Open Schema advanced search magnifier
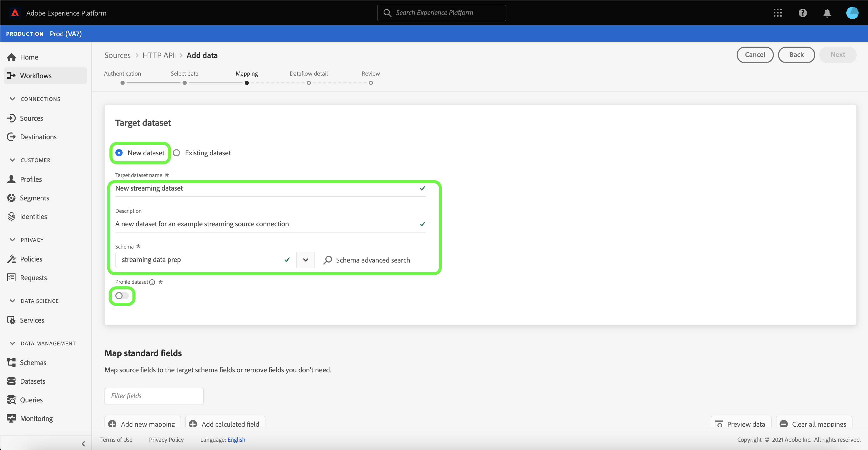 pos(327,260)
